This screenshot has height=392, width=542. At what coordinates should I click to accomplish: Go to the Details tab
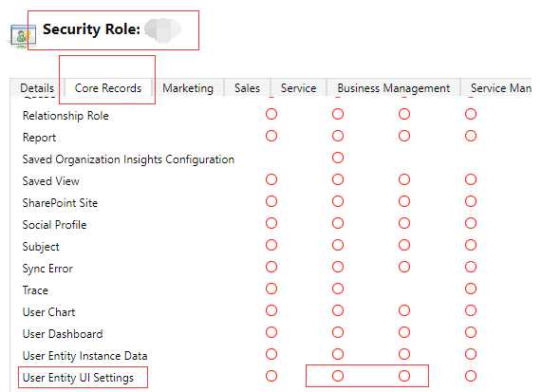click(x=37, y=88)
